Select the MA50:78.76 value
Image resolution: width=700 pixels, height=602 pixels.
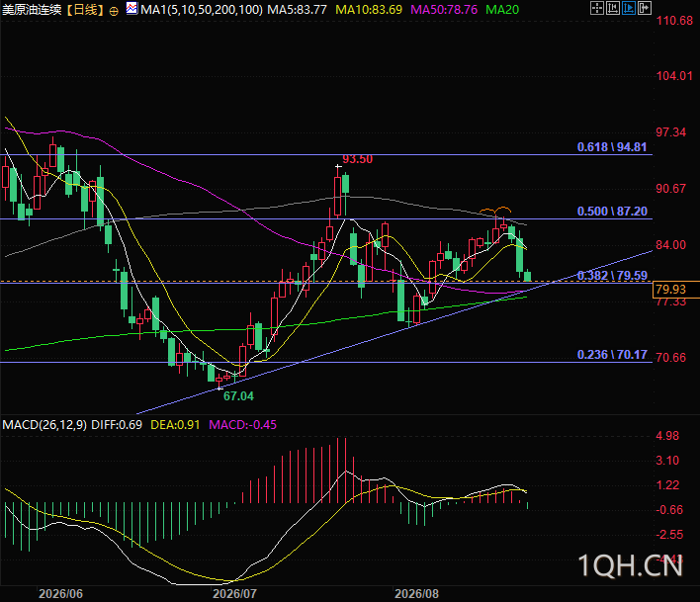(x=444, y=9)
